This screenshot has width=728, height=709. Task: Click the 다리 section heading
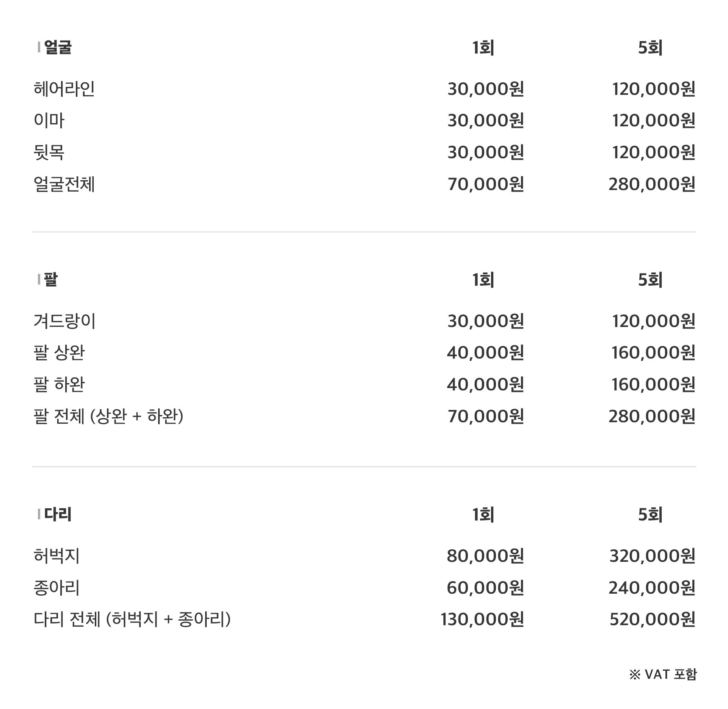click(x=58, y=515)
